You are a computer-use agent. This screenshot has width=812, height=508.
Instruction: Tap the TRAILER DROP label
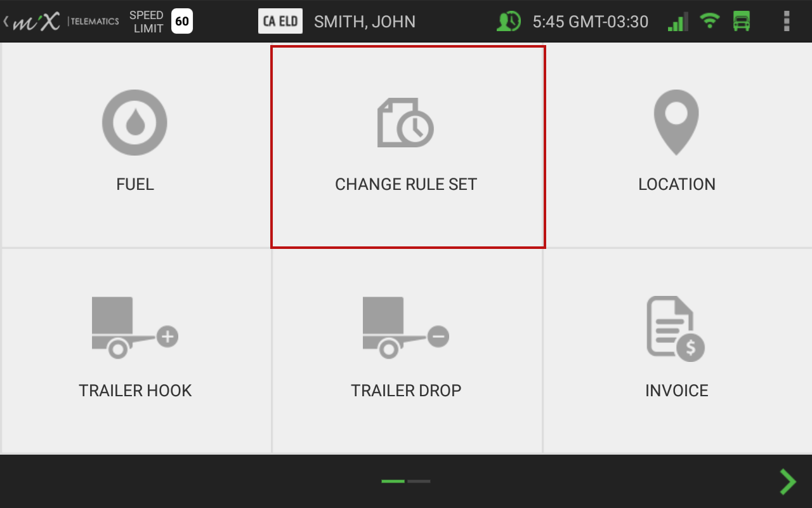click(406, 391)
